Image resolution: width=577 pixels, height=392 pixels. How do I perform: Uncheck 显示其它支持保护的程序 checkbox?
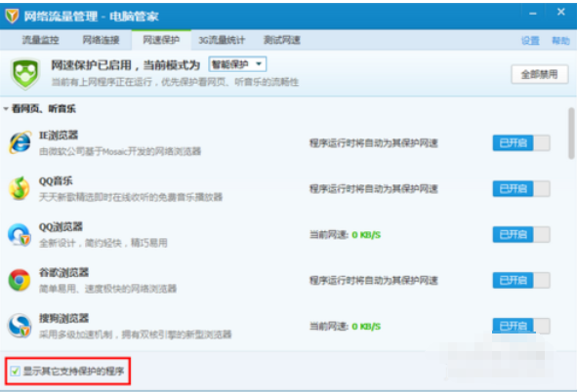[x=15, y=372]
